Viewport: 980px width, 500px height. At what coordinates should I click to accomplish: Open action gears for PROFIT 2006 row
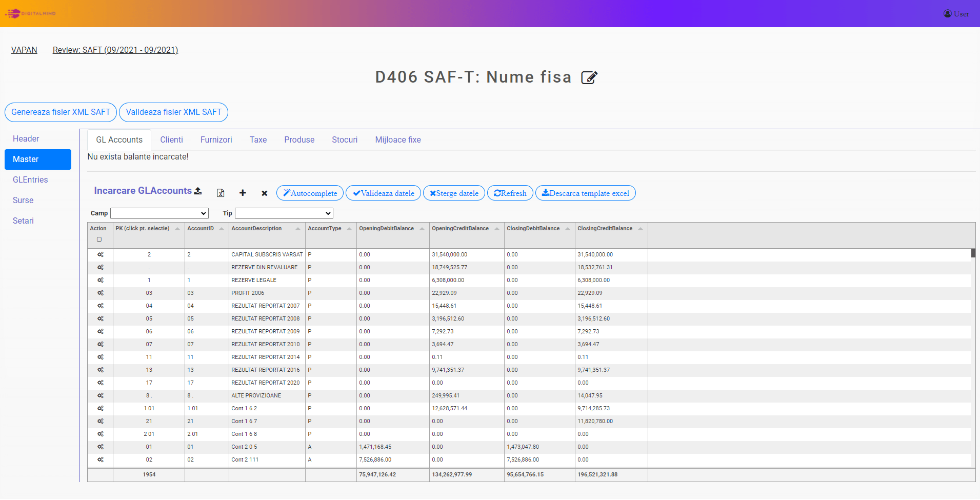(101, 293)
